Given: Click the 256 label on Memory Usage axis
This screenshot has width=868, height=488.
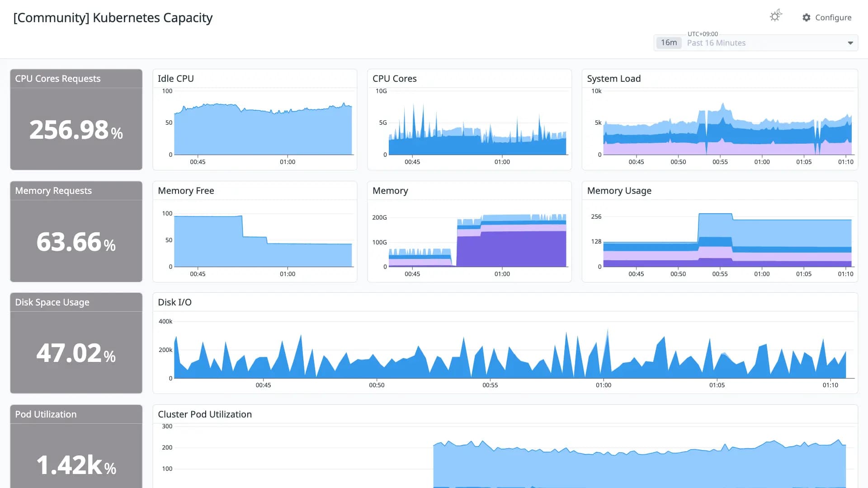Looking at the screenshot, I should coord(596,217).
